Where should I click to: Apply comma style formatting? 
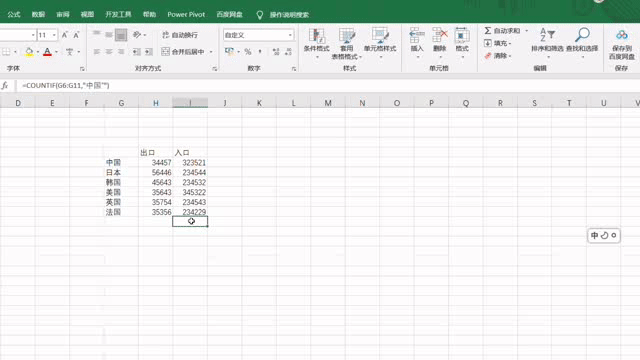(260, 52)
